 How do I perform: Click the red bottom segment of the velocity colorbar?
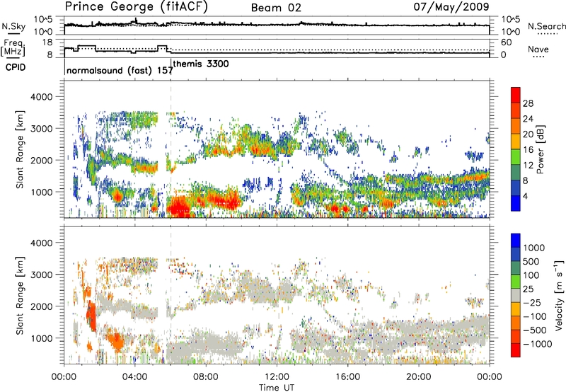(516, 350)
